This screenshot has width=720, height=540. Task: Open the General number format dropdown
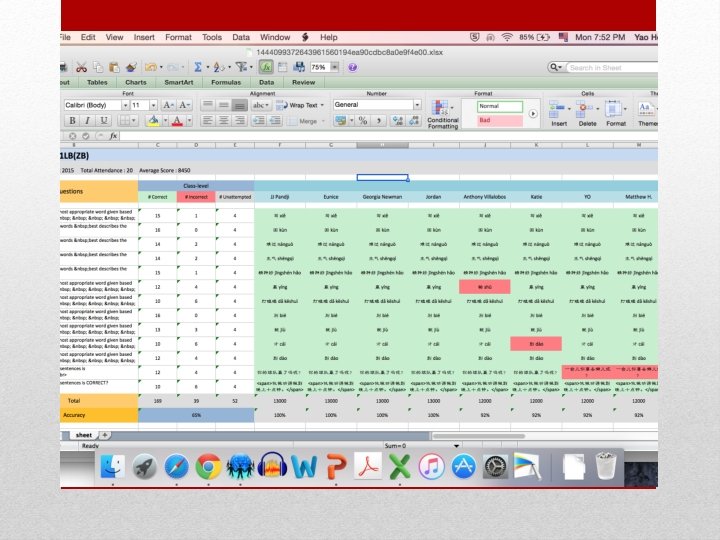tap(417, 105)
